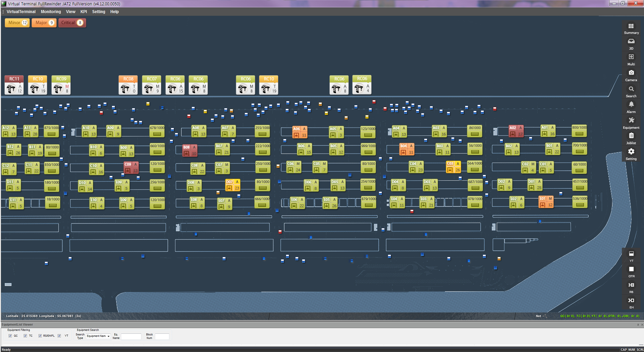Click the YT layer icon
Viewport: 644px width, 352px height.
click(631, 254)
